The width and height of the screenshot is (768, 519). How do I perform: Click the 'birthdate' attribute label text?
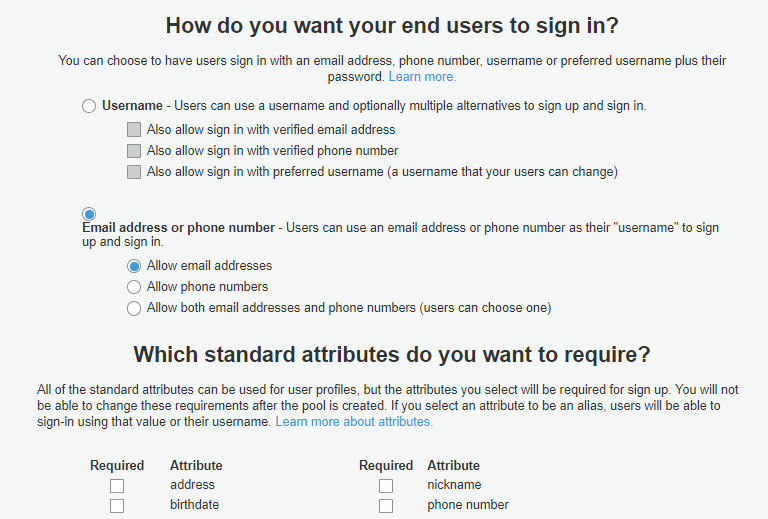pos(194,505)
